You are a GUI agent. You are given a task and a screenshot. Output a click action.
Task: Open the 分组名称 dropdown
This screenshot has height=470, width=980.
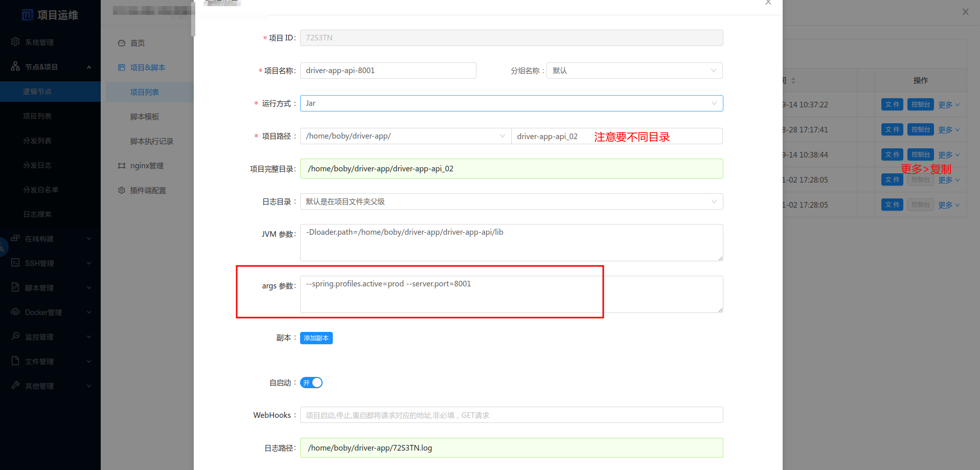tap(634, 71)
